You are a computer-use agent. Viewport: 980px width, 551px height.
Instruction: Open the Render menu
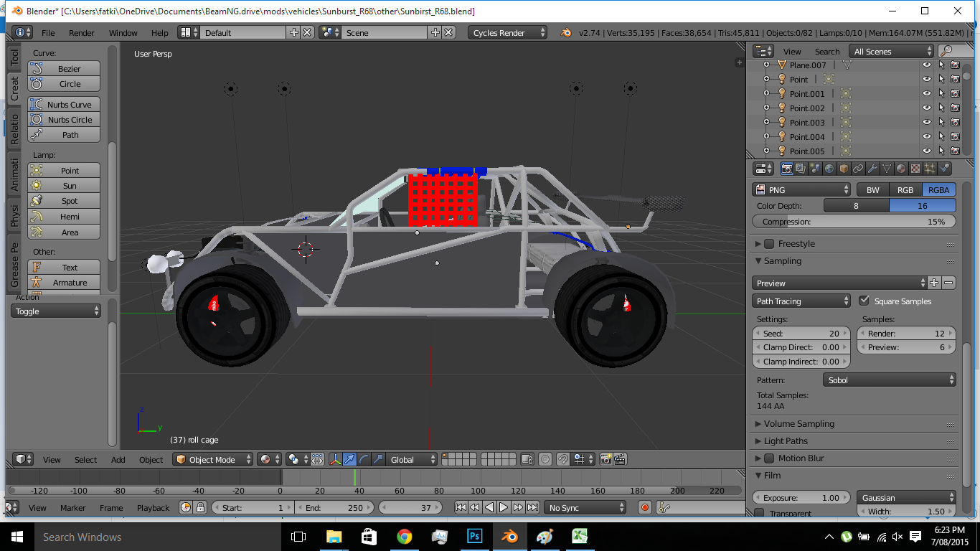click(x=81, y=33)
